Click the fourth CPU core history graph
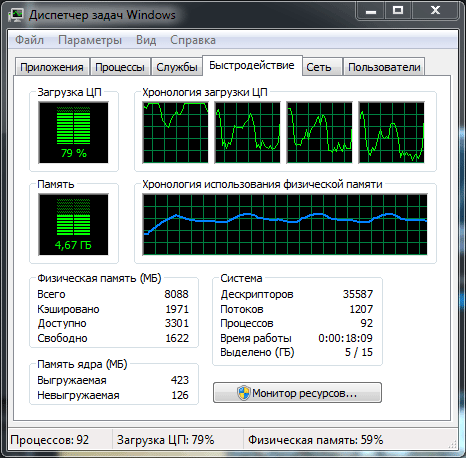This screenshot has width=466, height=458. [x=391, y=133]
